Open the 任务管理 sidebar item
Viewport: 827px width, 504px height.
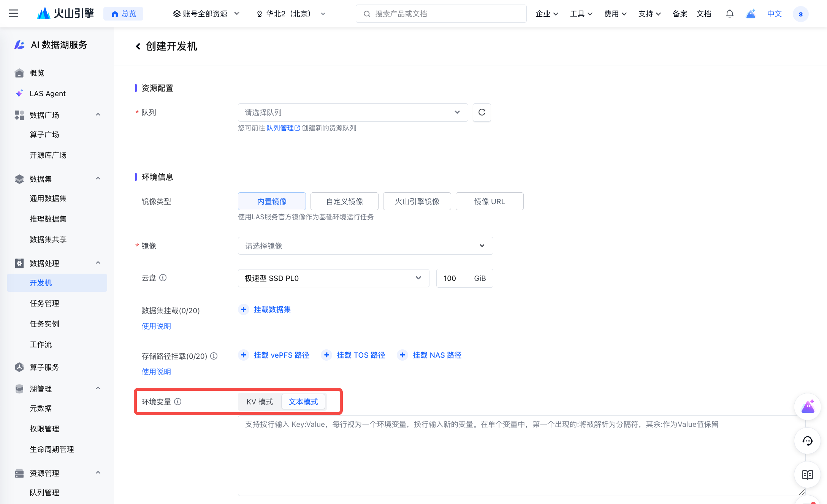(x=44, y=303)
